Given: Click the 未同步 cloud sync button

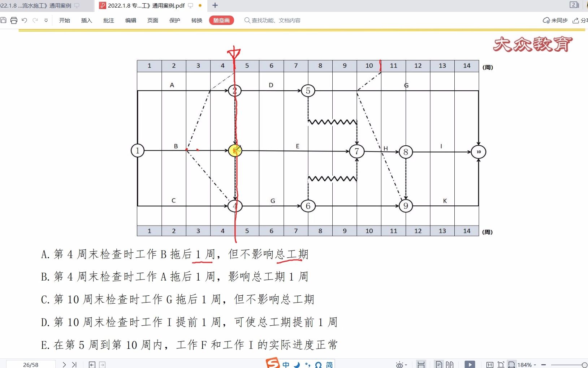Looking at the screenshot, I should (x=555, y=21).
